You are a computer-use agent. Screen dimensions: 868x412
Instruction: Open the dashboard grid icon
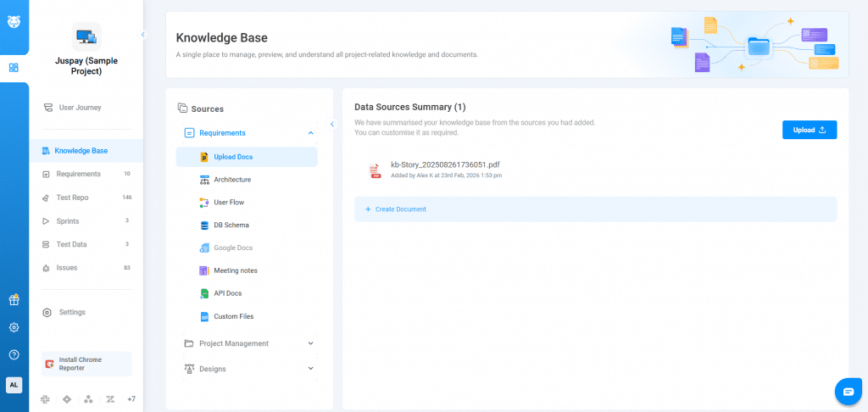(14, 68)
